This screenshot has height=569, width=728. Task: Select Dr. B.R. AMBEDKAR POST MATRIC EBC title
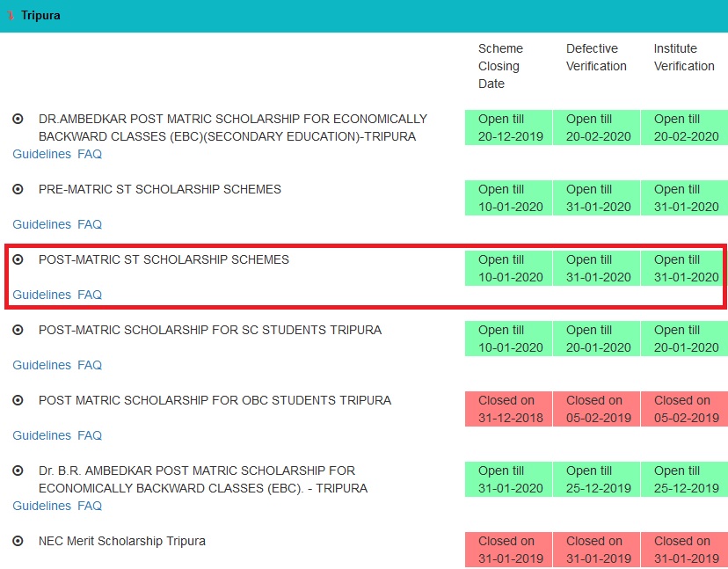click(x=203, y=479)
